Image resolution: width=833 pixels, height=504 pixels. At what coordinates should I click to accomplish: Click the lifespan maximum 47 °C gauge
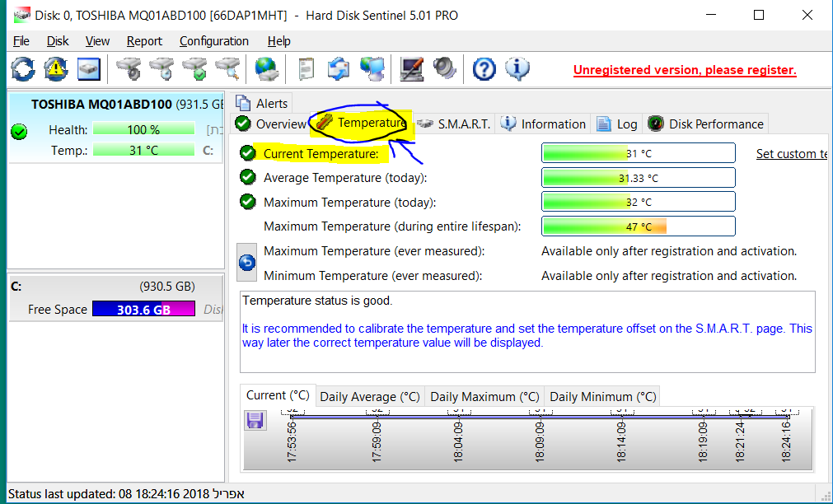[x=638, y=226]
